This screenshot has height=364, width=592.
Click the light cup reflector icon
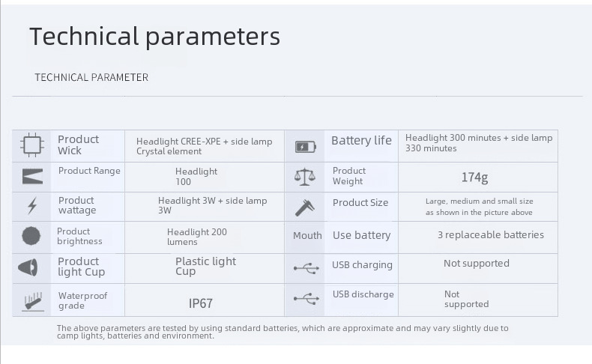[28, 268]
